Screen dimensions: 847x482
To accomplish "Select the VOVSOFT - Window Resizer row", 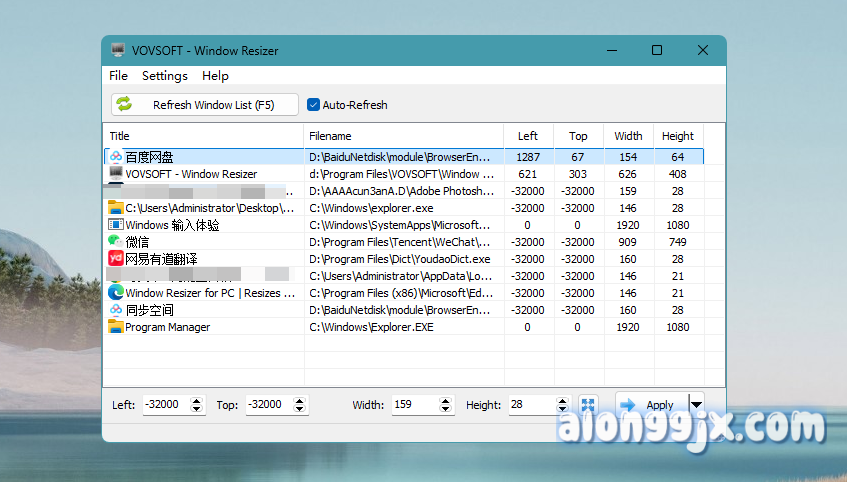I will [x=190, y=174].
